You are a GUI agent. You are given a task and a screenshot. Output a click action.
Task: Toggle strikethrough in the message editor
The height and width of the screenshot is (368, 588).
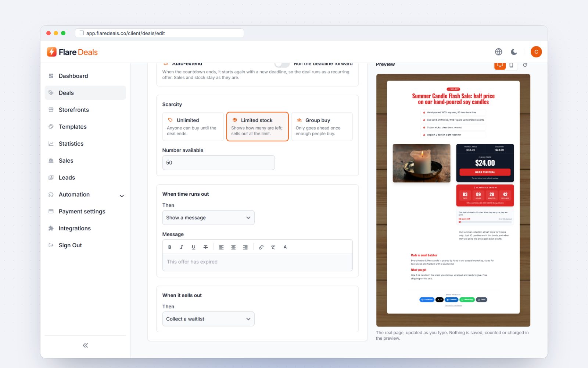point(206,247)
